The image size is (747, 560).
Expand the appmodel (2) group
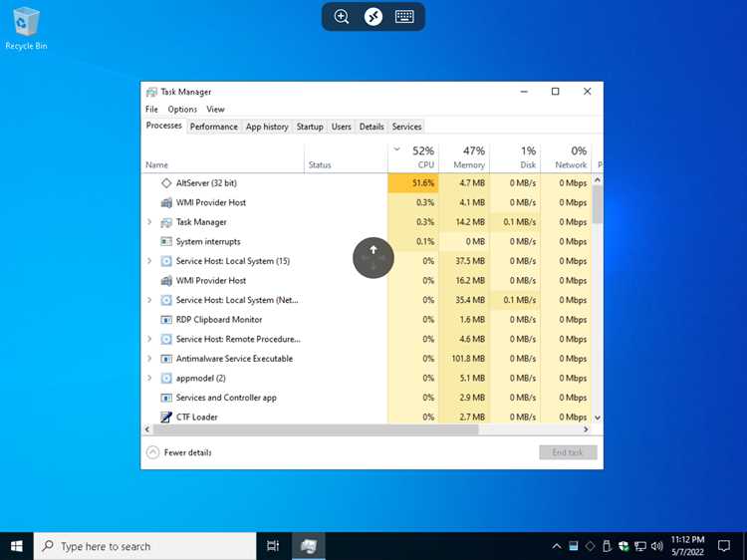click(149, 379)
